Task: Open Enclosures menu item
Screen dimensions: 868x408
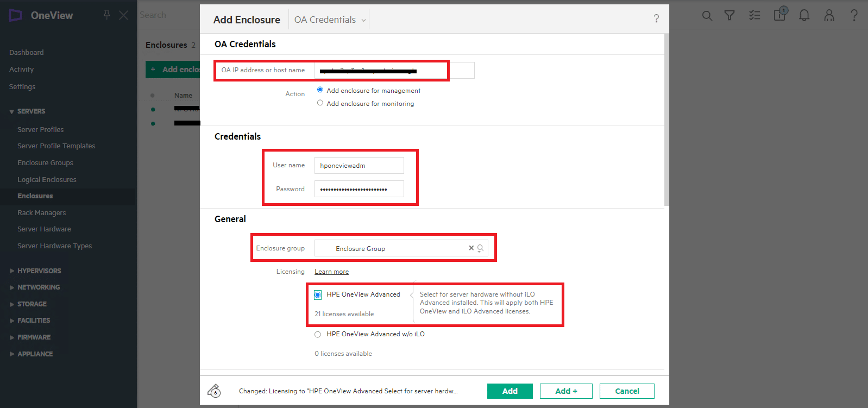Action: [x=35, y=196]
